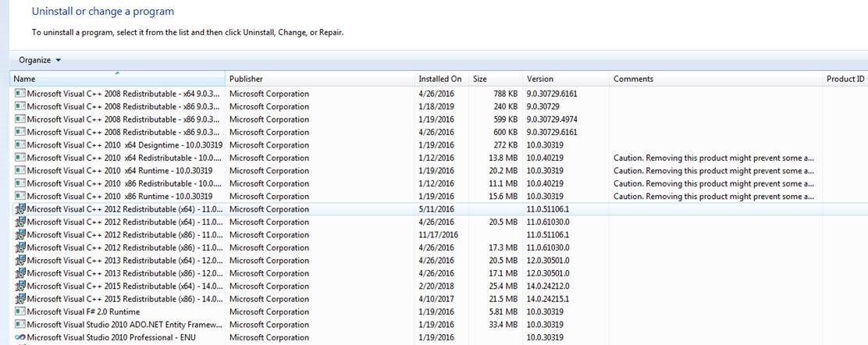Viewport: 868px width, 345px height.
Task: Click icon of Visual C++ 2008 x64 9.0.3 entry
Action: coord(20,94)
